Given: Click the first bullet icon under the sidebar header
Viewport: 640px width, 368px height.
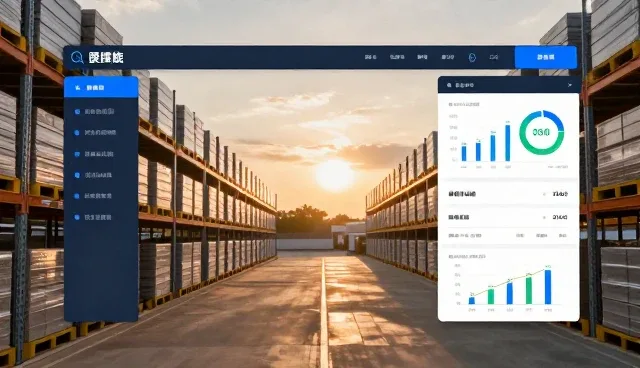Looking at the screenshot, I should tap(77, 111).
